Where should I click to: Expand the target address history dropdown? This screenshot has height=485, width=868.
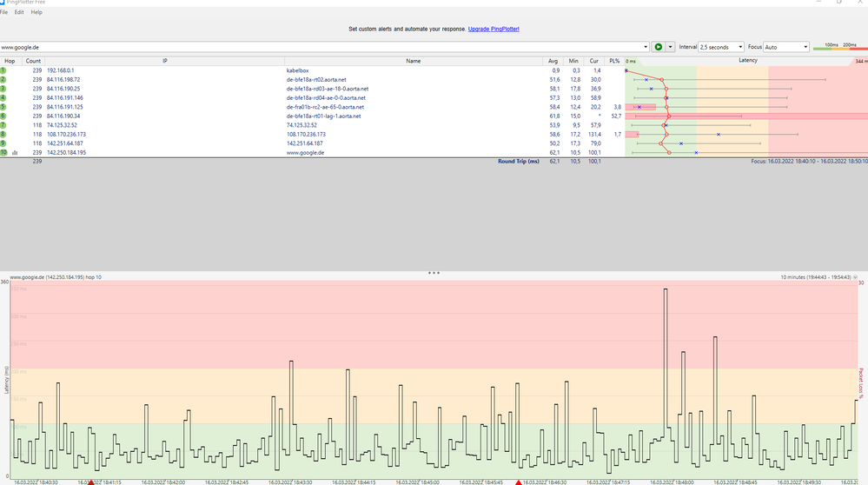pyautogui.click(x=646, y=47)
